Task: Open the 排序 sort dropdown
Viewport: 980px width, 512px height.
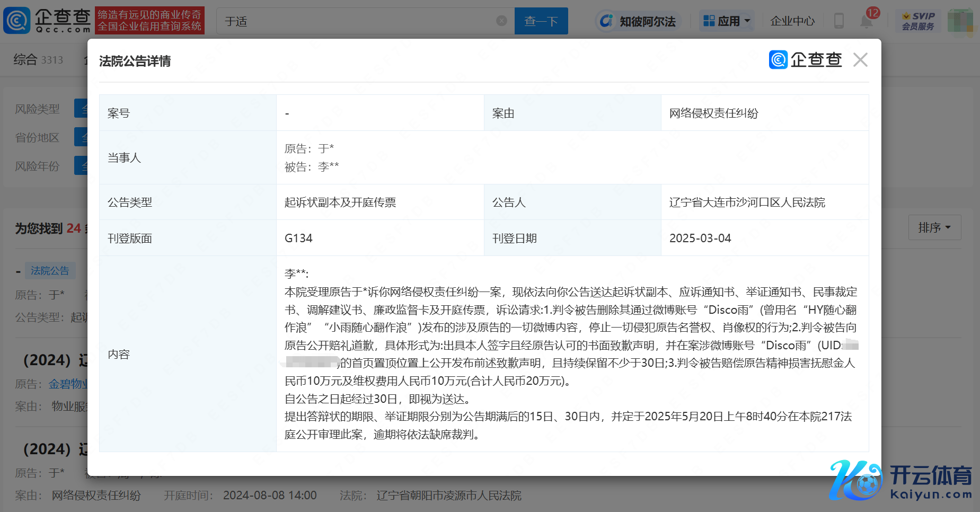Action: (934, 228)
